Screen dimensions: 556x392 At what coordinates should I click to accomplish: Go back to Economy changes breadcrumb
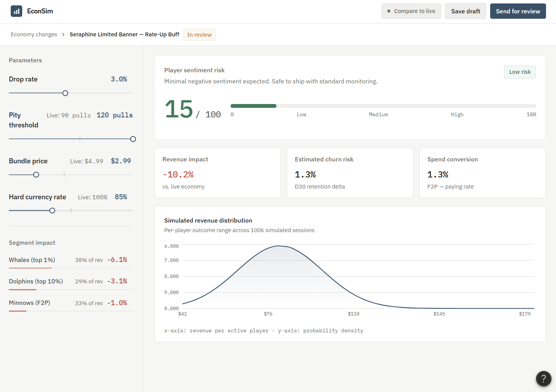pyautogui.click(x=34, y=34)
